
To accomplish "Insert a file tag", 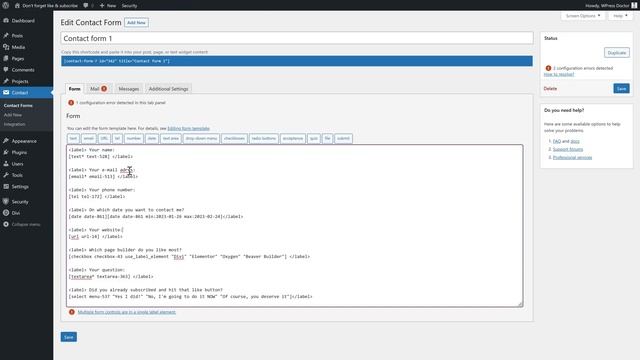I will [x=327, y=139].
